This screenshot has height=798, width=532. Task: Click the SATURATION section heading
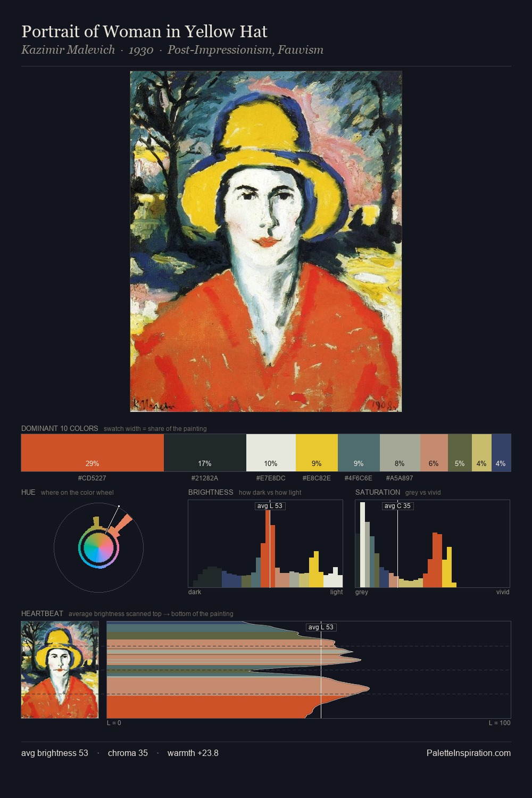click(x=378, y=492)
